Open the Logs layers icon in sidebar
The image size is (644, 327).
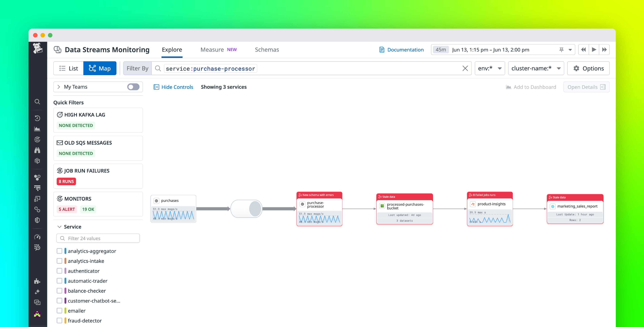pyautogui.click(x=37, y=161)
